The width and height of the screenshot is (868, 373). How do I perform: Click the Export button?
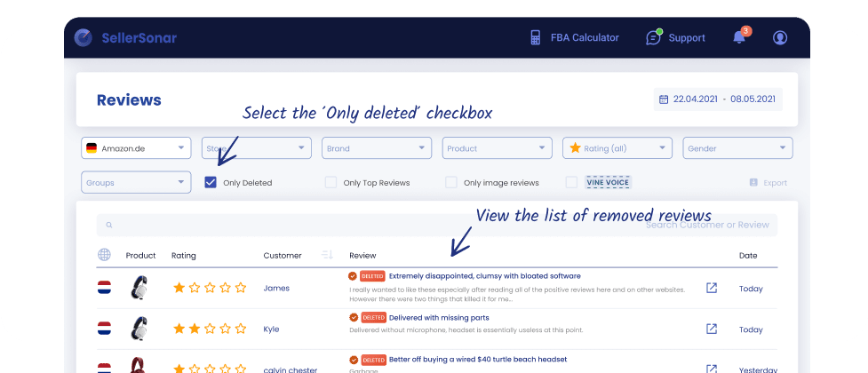(768, 183)
